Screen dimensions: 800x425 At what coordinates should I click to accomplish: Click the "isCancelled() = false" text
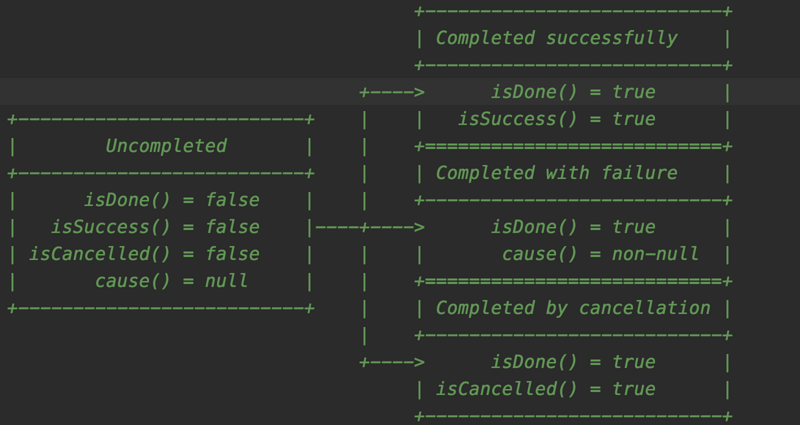(x=144, y=254)
